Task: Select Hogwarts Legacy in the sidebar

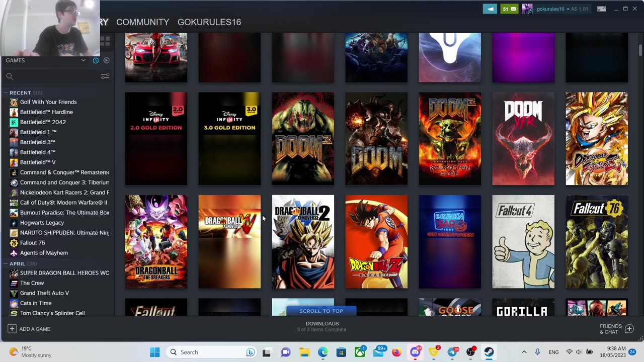Action: click(x=42, y=223)
